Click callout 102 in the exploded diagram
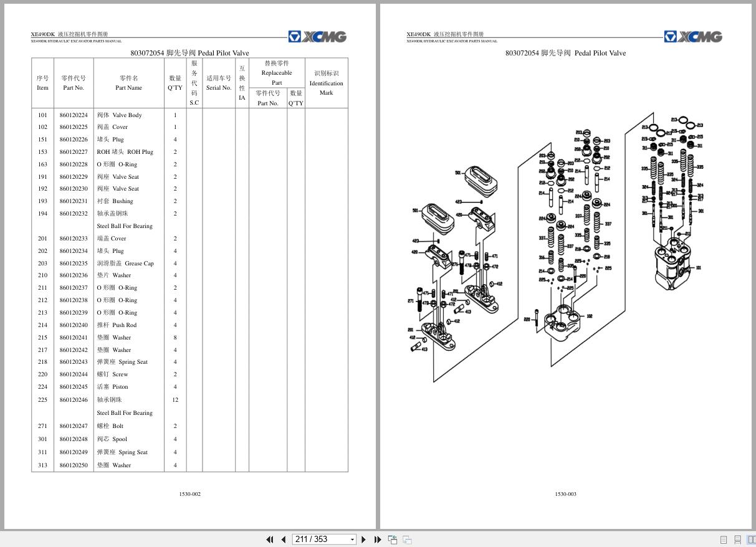 tap(589, 316)
